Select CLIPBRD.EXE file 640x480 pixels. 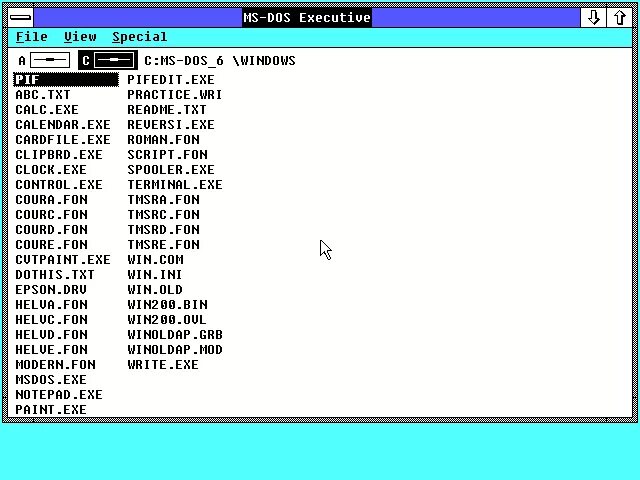point(59,155)
